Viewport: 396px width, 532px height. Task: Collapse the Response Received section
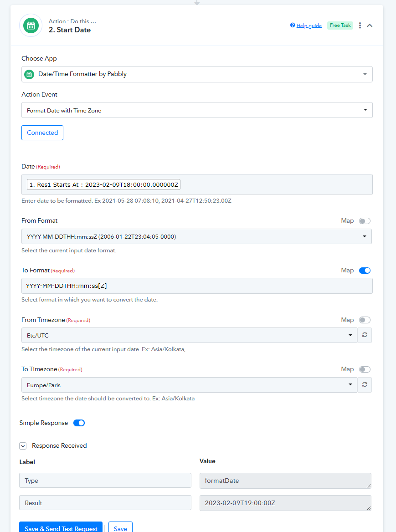pyautogui.click(x=23, y=446)
